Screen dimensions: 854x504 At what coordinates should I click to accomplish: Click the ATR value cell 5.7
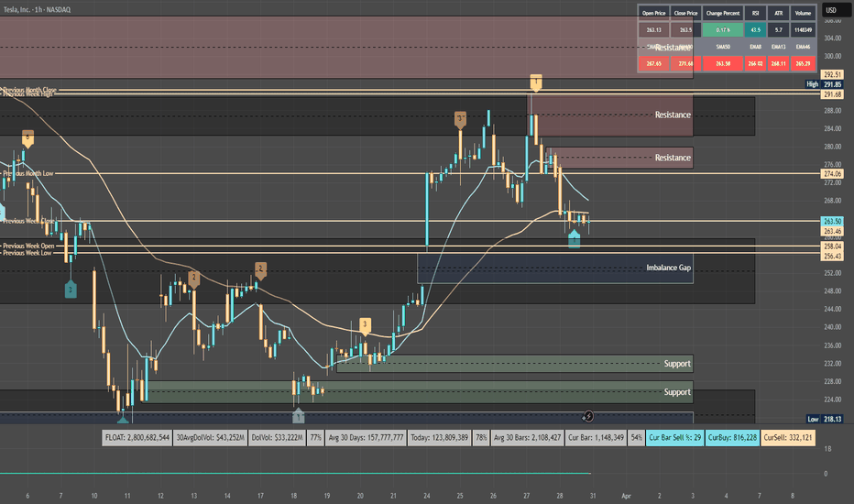[x=778, y=30]
